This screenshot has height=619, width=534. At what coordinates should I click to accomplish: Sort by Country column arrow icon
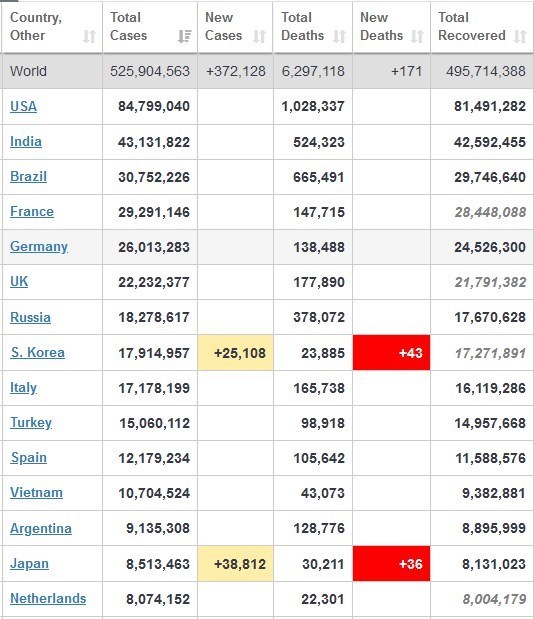click(90, 36)
